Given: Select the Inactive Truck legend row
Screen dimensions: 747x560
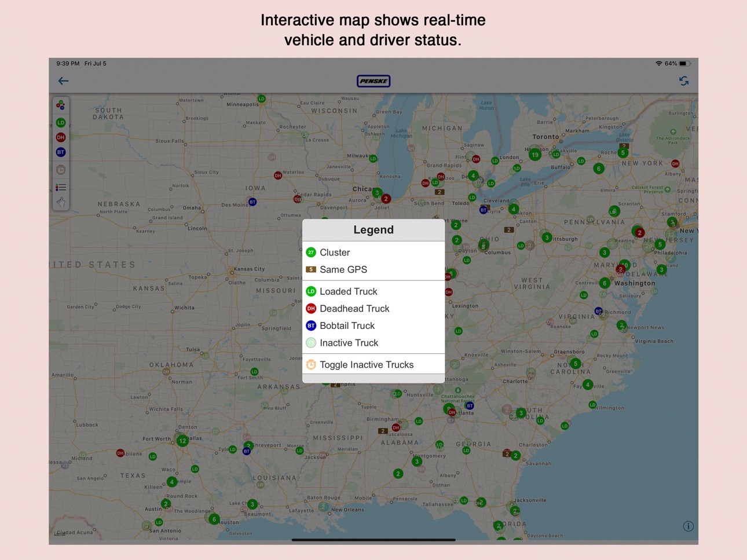Looking at the screenshot, I should (x=373, y=343).
